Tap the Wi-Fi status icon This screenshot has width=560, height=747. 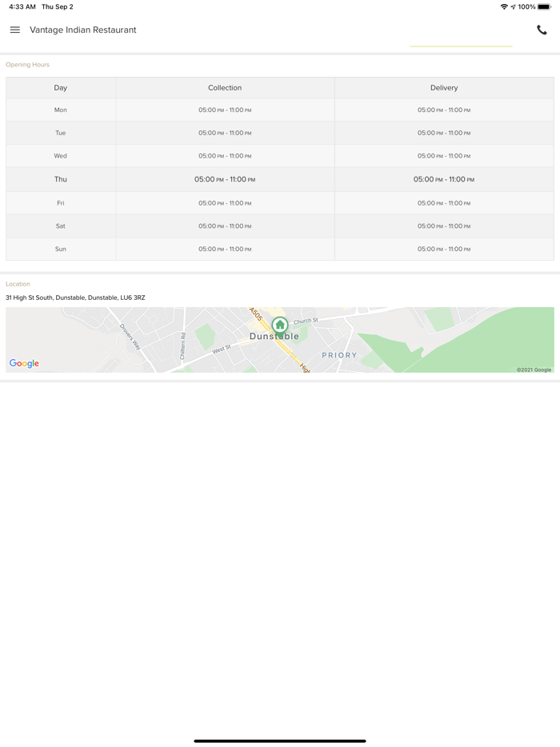pyautogui.click(x=503, y=7)
